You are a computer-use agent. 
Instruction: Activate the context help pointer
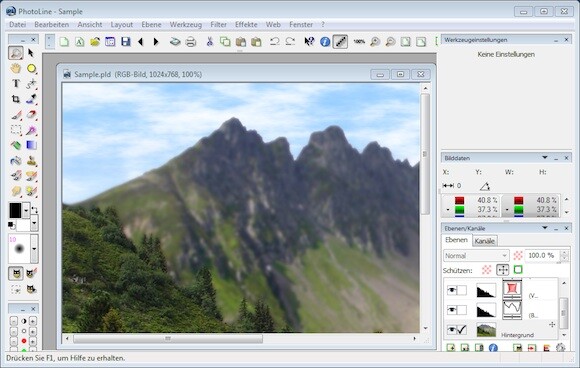coord(309,41)
